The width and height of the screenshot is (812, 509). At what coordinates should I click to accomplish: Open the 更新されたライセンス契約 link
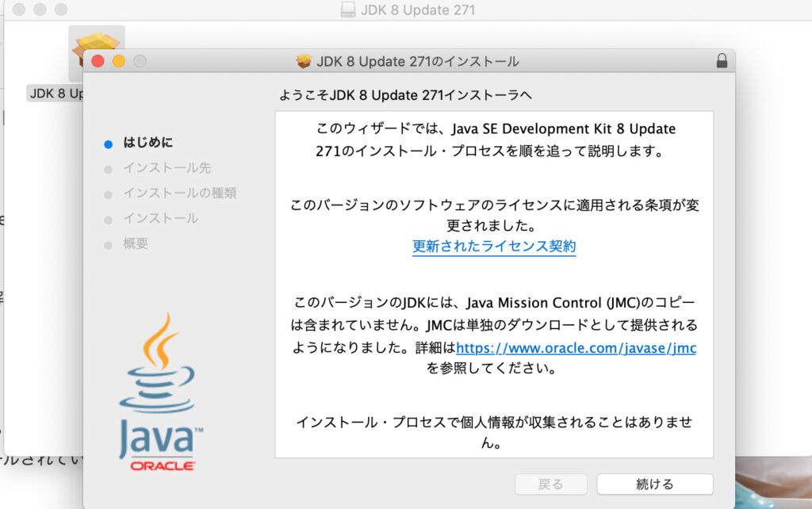(x=494, y=246)
